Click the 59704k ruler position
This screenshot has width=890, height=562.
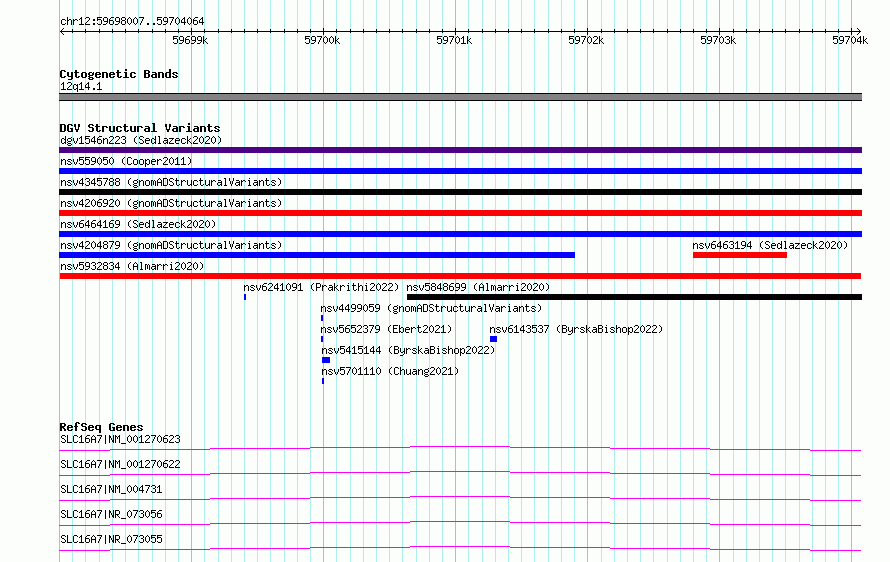[x=850, y=40]
